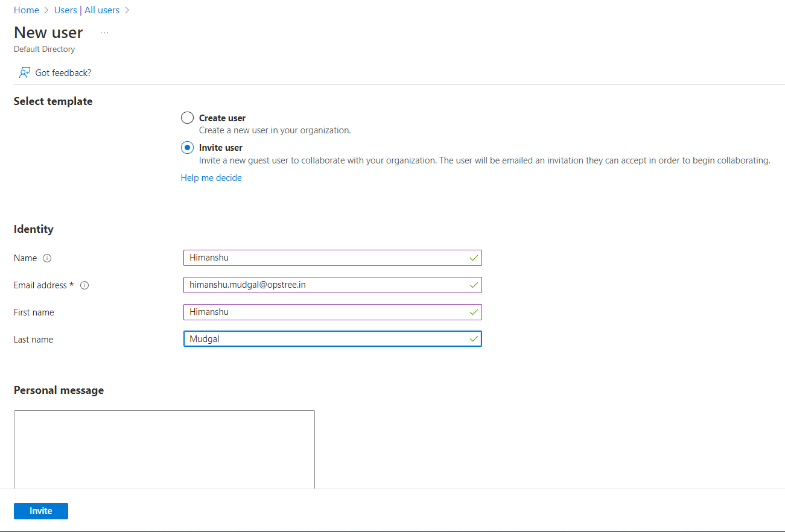Click the green checkmark in Name field
This screenshot has height=532, width=785.
pyautogui.click(x=474, y=258)
